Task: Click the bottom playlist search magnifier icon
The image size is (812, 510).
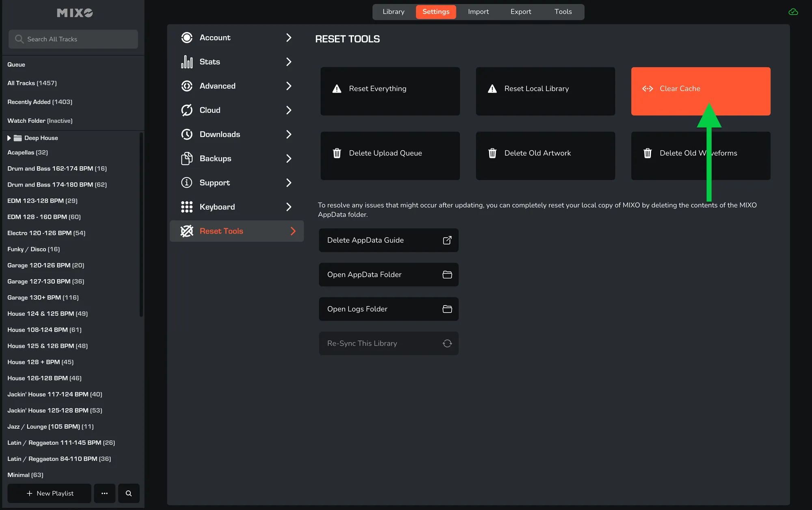Action: pyautogui.click(x=129, y=493)
